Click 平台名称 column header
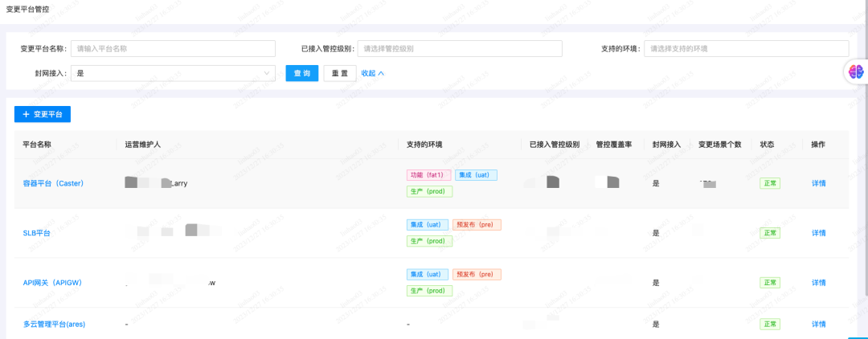868x339 pixels. pos(37,145)
